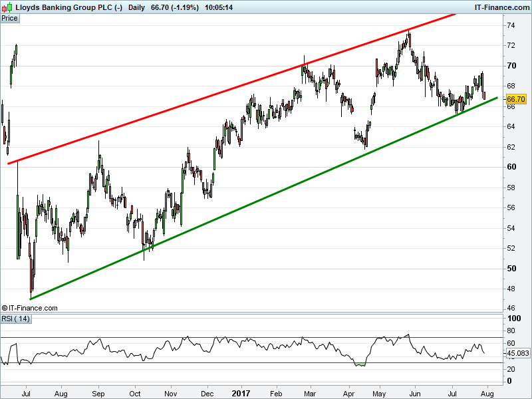
Task: Select the Daily timeframe label
Action: click(136, 7)
